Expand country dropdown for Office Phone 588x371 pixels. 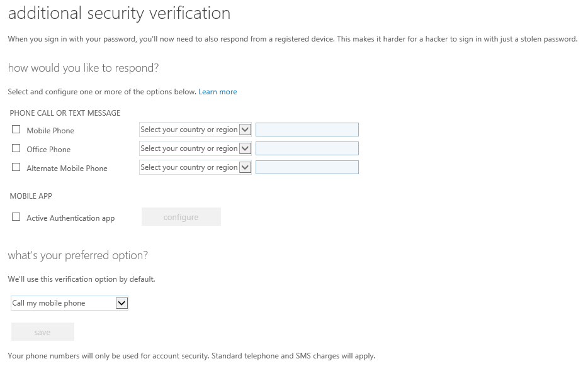click(x=195, y=149)
